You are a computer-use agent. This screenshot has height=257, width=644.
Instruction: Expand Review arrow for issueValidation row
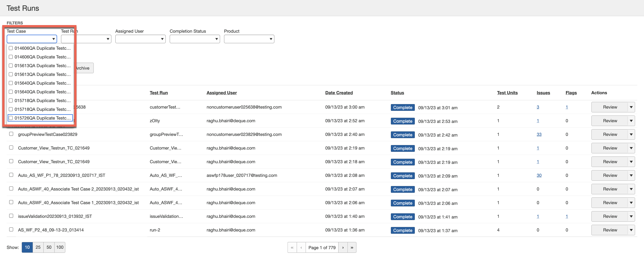point(631,216)
